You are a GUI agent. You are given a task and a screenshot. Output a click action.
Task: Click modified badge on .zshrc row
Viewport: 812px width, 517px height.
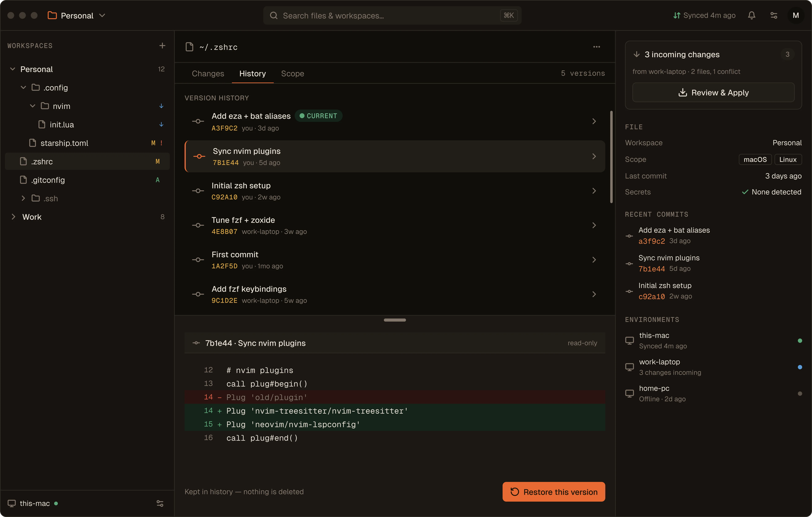pyautogui.click(x=157, y=162)
